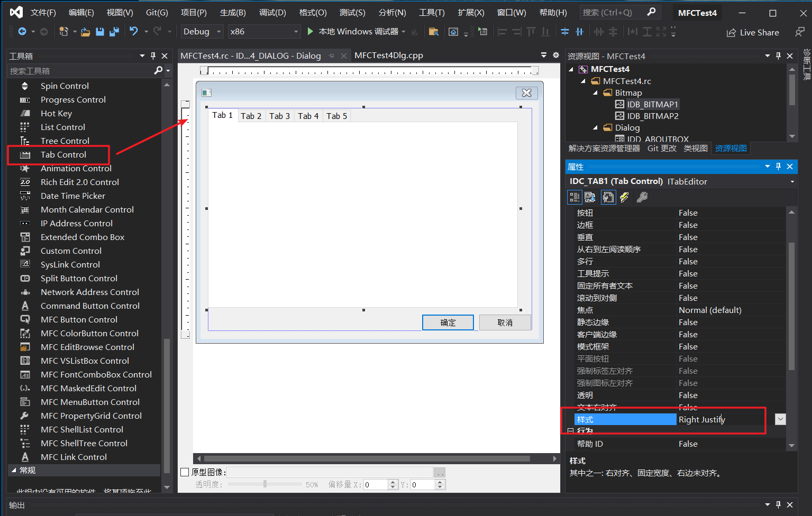The width and height of the screenshot is (812, 516).
Task: Select IDB_BITMAP1 in resource tree
Action: click(652, 105)
